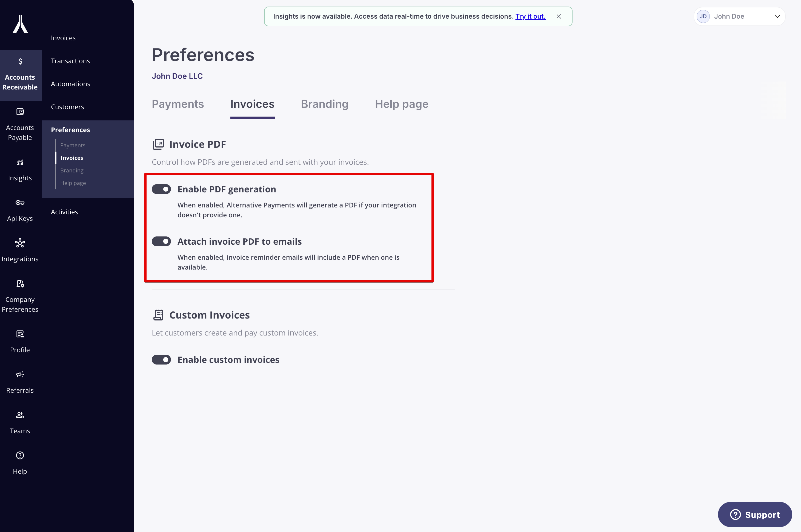Dismiss the Insights announcement banner
Viewport: 801px width, 532px height.
click(559, 16)
